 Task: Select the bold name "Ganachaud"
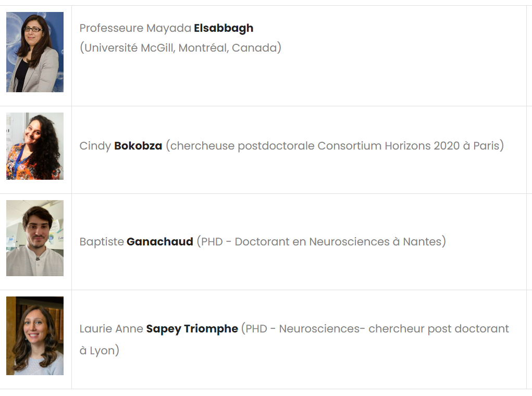tap(160, 242)
